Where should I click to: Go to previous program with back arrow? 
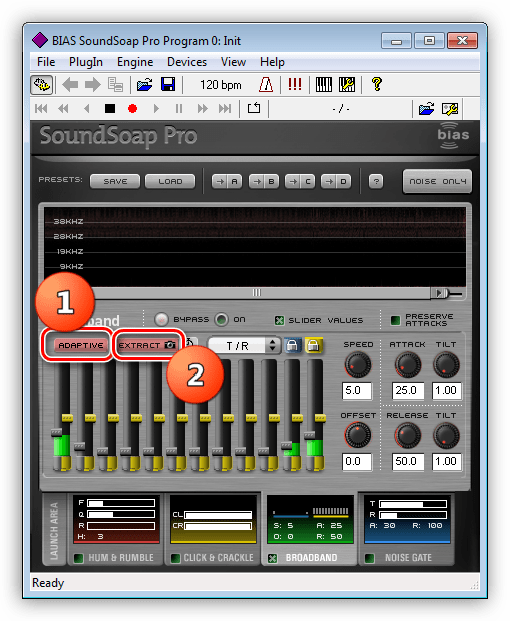click(70, 85)
